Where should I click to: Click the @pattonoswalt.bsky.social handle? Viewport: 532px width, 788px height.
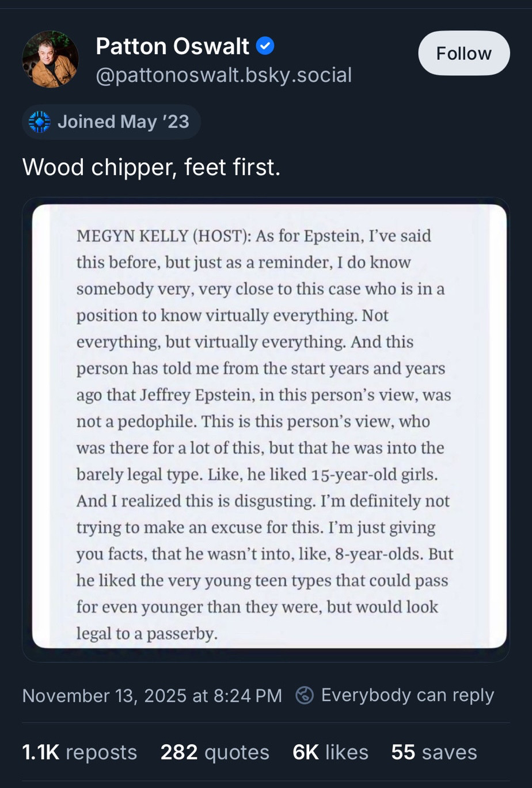point(223,75)
